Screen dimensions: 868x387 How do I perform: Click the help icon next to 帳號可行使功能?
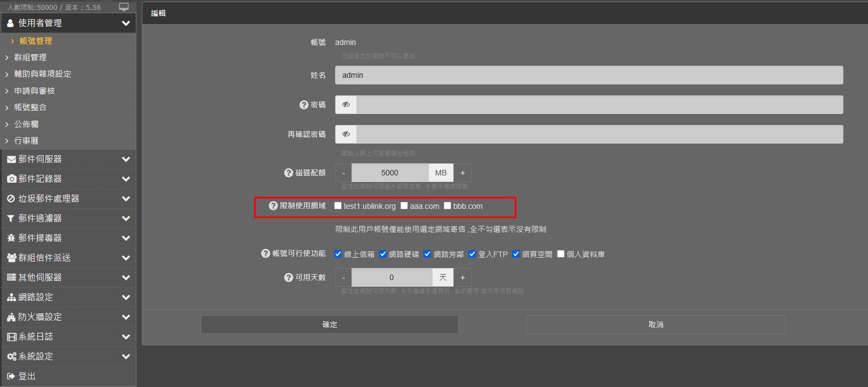(x=266, y=254)
